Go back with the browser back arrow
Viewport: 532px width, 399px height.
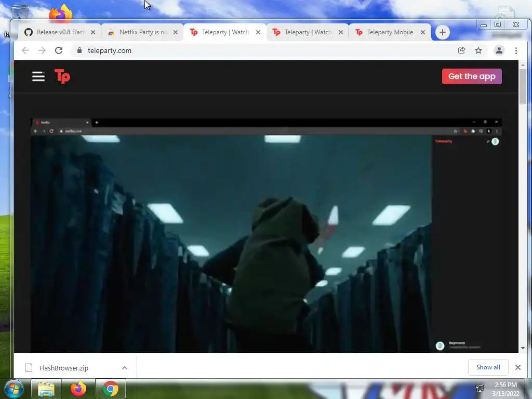25,50
